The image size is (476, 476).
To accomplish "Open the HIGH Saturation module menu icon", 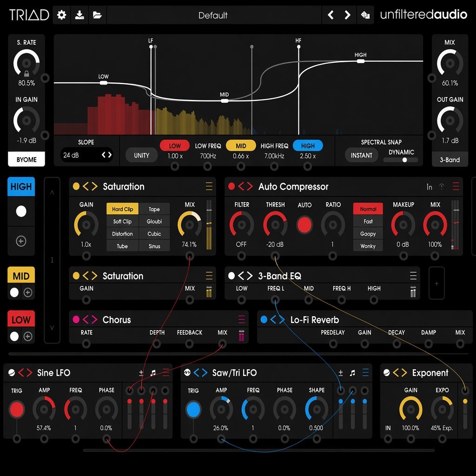I will (x=209, y=186).
